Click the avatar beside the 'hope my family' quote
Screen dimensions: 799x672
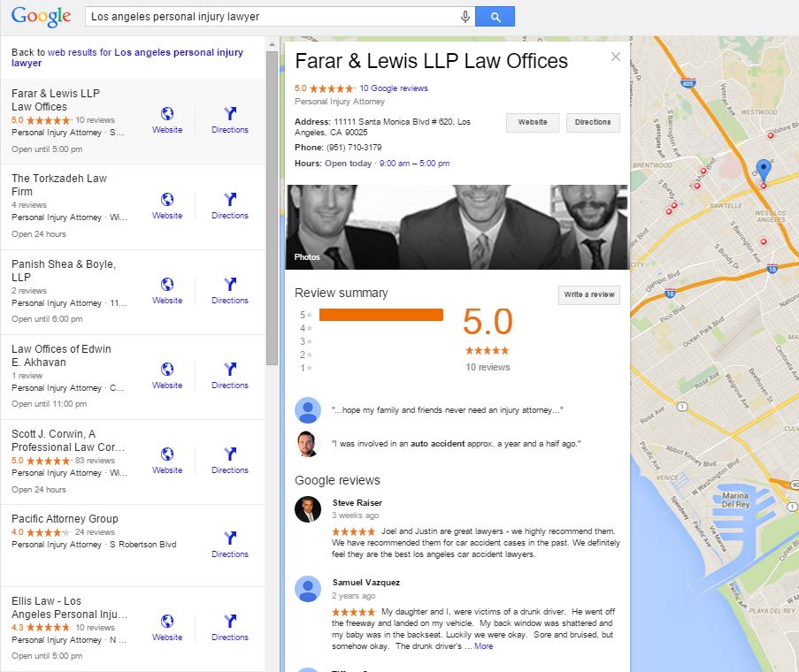pyautogui.click(x=308, y=410)
